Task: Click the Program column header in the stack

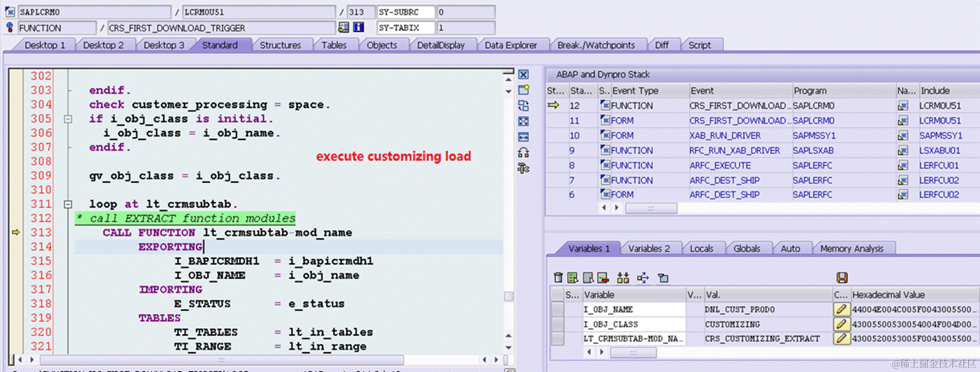Action: click(x=843, y=91)
